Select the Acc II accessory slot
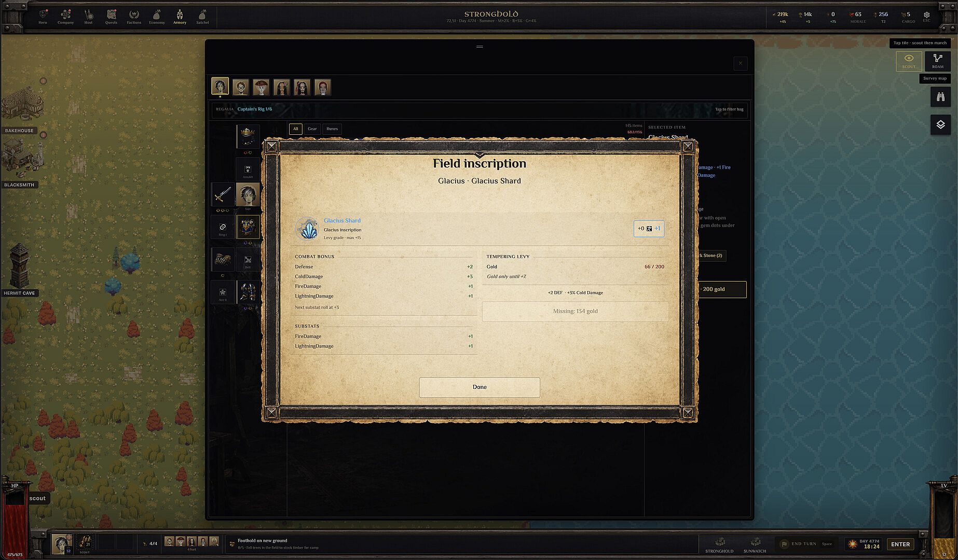 point(223,292)
